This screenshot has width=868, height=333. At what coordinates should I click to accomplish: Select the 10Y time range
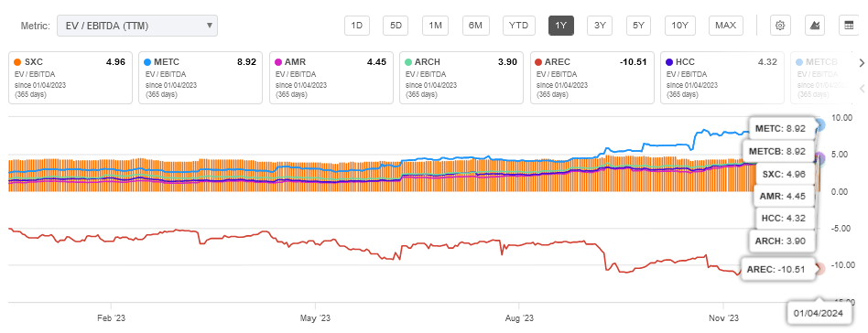click(679, 26)
